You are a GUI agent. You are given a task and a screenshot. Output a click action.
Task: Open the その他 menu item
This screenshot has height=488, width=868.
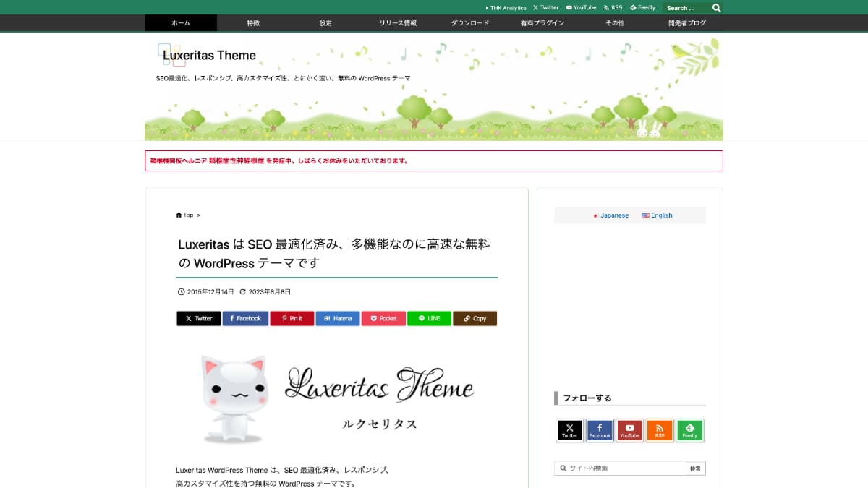pyautogui.click(x=615, y=23)
